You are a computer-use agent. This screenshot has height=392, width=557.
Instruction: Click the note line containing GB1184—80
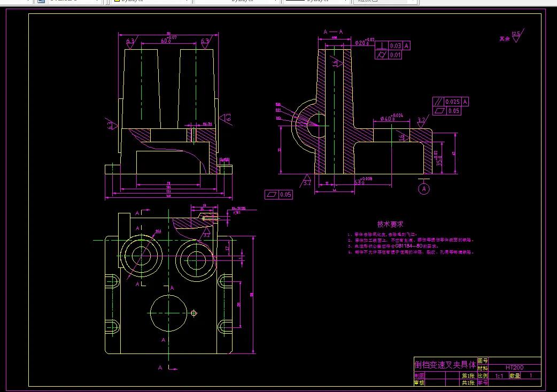pyautogui.click(x=394, y=246)
